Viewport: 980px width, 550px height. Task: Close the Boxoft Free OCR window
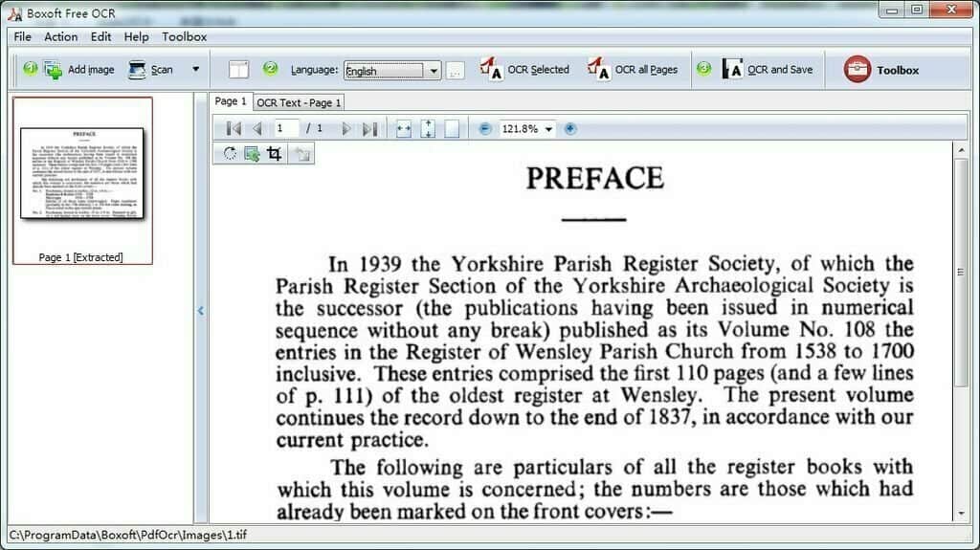951,10
